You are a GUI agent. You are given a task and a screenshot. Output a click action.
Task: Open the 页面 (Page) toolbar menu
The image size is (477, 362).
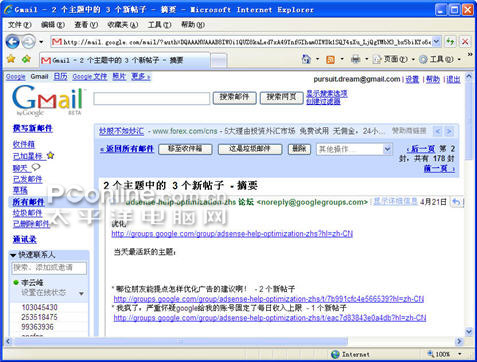[x=393, y=59]
